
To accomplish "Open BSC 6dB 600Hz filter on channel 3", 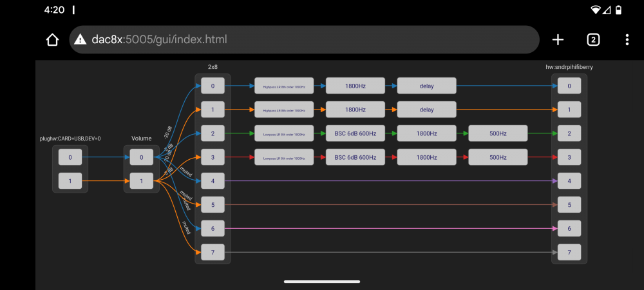I will pos(355,157).
